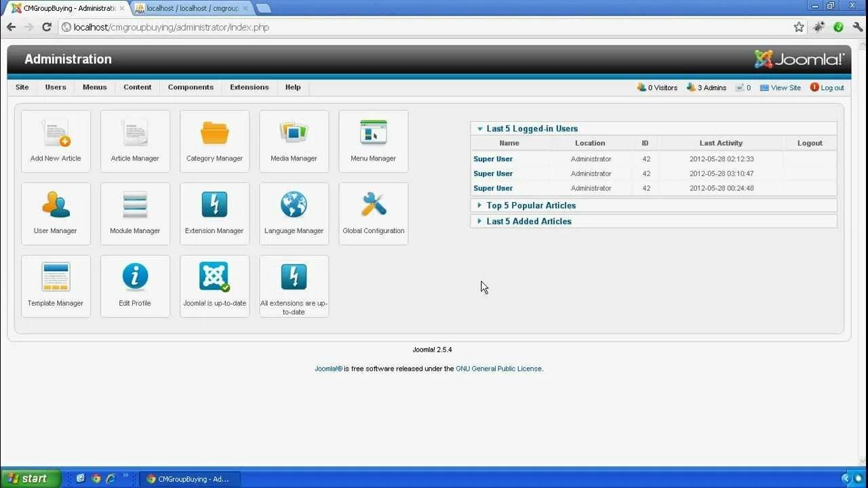Open the Windows start button
This screenshot has width=868, height=488.
(31, 479)
